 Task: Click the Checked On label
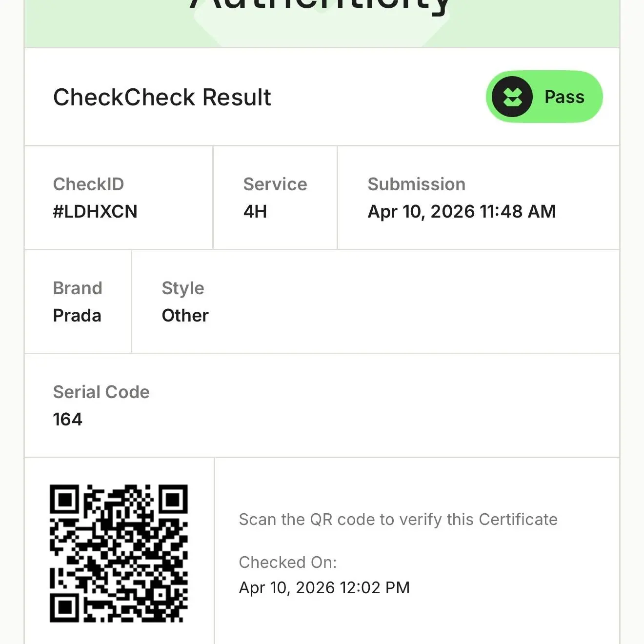288,563
